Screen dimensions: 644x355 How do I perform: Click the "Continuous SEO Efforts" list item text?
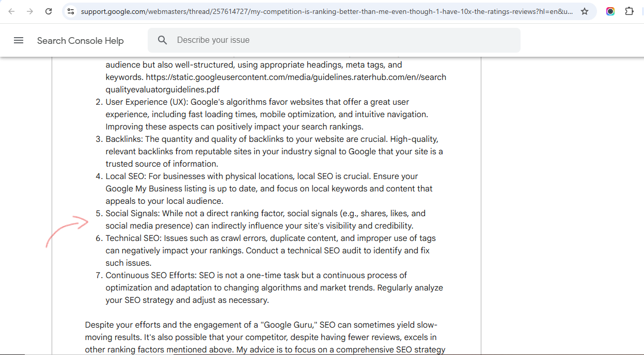[151, 276]
